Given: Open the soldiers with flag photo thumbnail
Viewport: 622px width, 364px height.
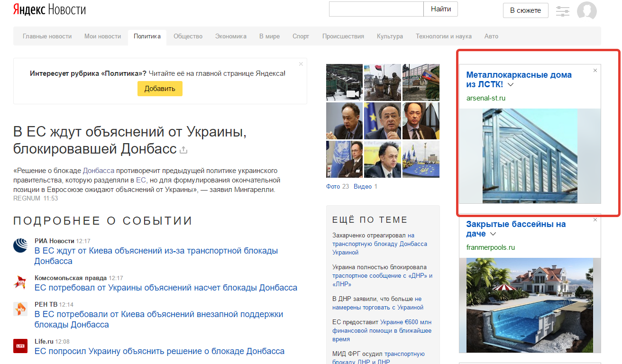Looking at the screenshot, I should (383, 82).
